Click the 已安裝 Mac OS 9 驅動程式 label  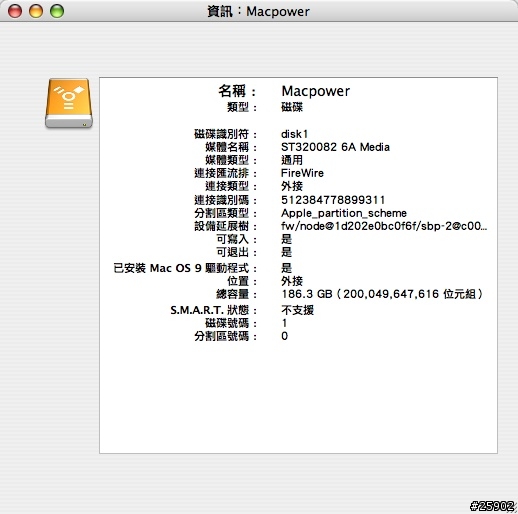185,268
